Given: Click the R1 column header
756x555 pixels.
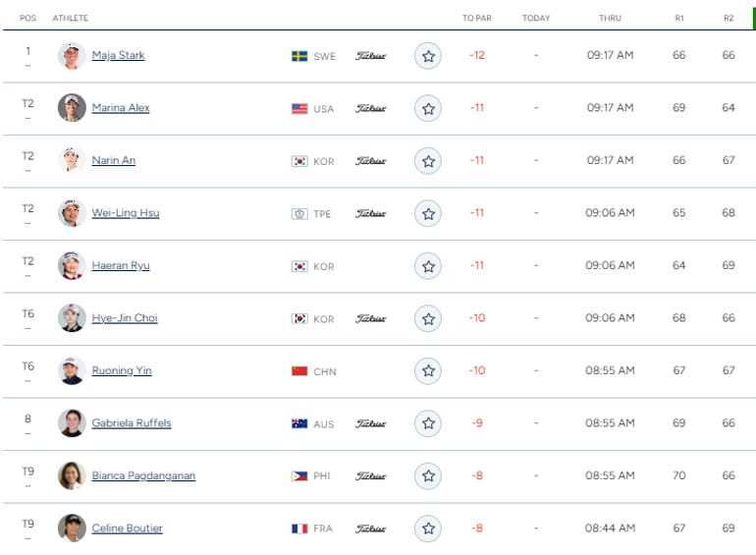Looking at the screenshot, I should point(679,18).
